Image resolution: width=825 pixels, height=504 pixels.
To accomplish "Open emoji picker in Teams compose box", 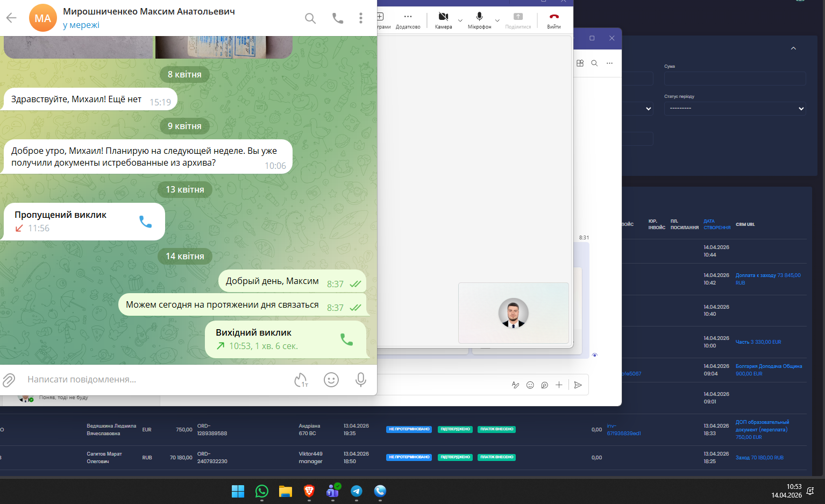I will coord(530,385).
